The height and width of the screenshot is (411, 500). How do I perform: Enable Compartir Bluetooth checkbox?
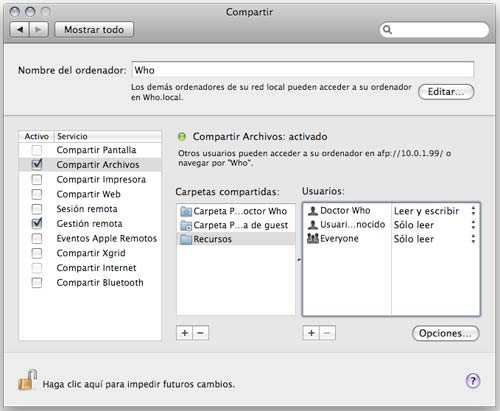coord(37,283)
